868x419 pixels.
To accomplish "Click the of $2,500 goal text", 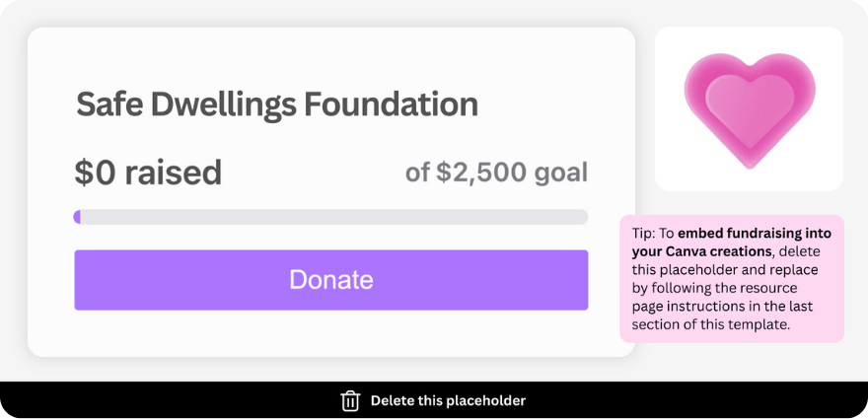I will click(x=496, y=174).
